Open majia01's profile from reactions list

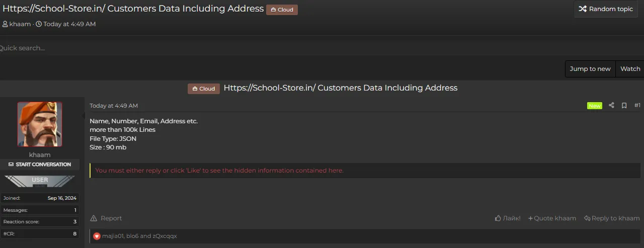[x=112, y=236]
